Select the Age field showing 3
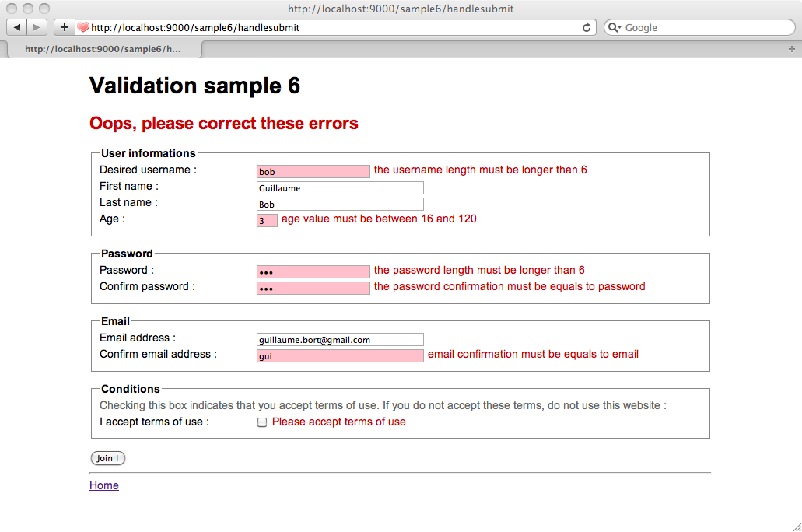Image resolution: width=802 pixels, height=532 pixels. coord(267,221)
